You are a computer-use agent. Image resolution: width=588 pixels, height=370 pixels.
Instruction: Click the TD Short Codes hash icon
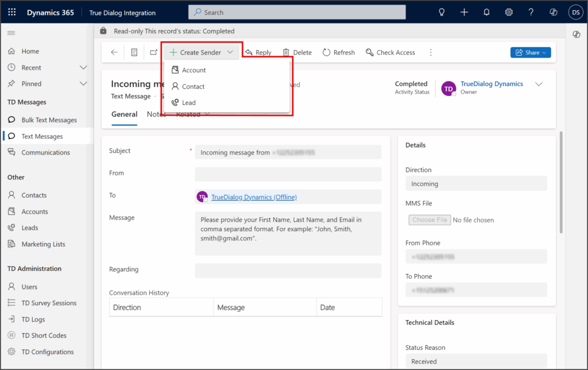(x=11, y=335)
